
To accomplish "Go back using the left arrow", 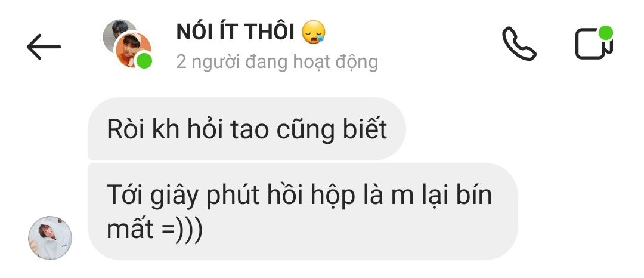I will click(x=44, y=47).
